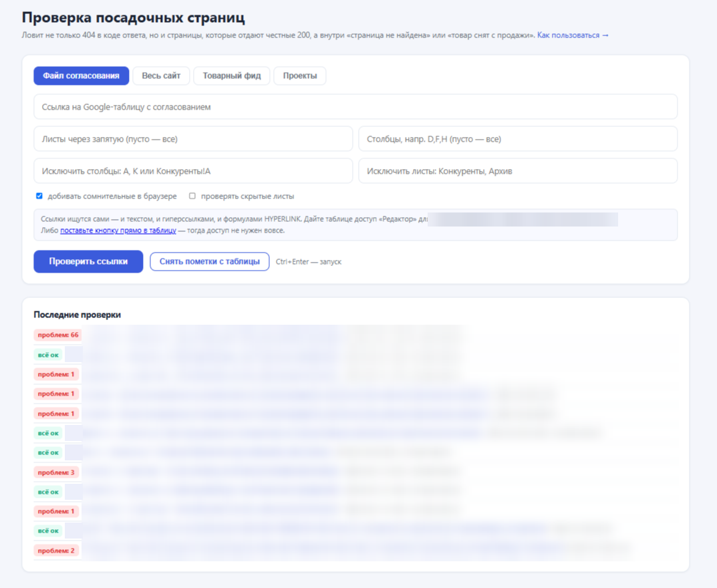Focus the Google-таблица link input field
The image size is (717, 588).
[x=355, y=107]
